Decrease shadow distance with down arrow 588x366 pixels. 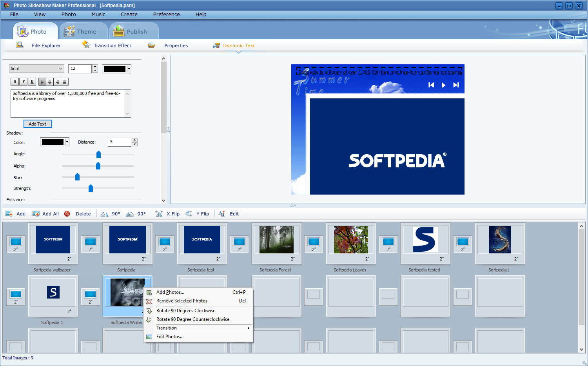click(134, 144)
